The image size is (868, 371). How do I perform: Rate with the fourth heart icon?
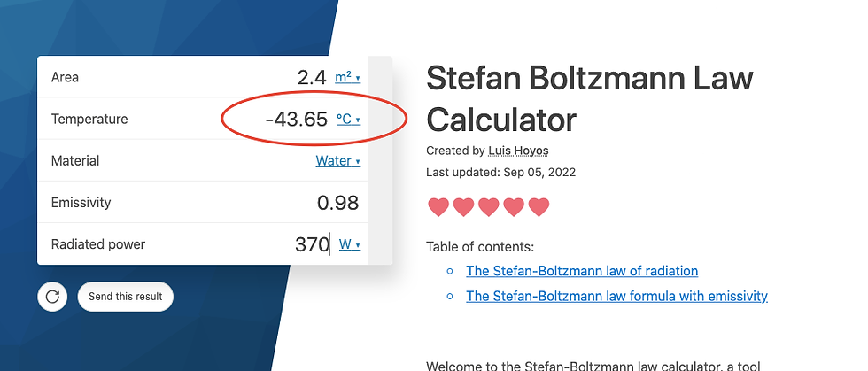514,207
